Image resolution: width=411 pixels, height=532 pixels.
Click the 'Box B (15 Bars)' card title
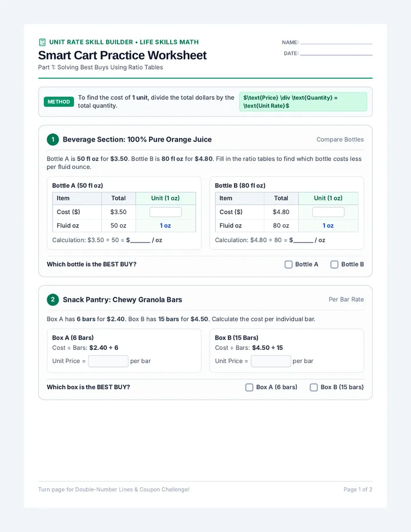236,337
